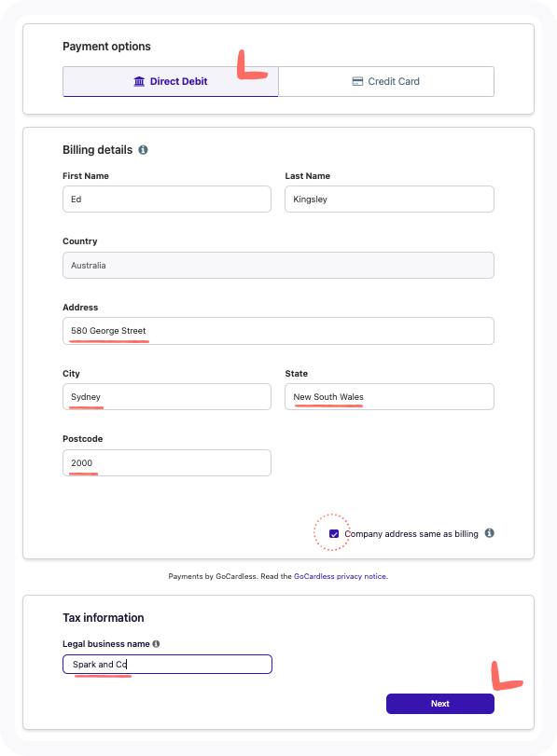Click the Legal business name info icon
The height and width of the screenshot is (756, 557).
tap(156, 643)
